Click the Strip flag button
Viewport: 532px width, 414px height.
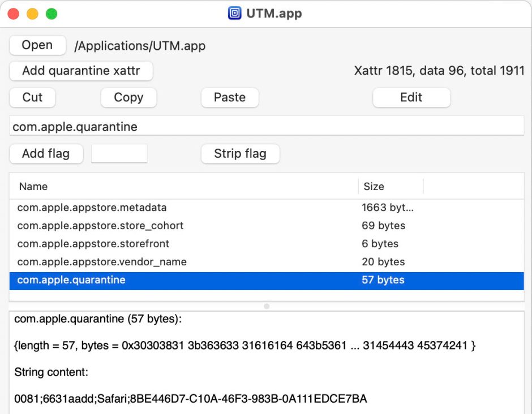pyautogui.click(x=240, y=154)
